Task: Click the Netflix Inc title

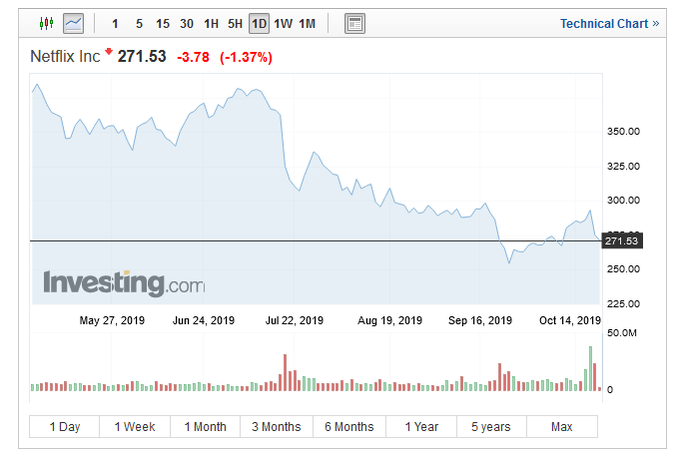Action: point(65,56)
